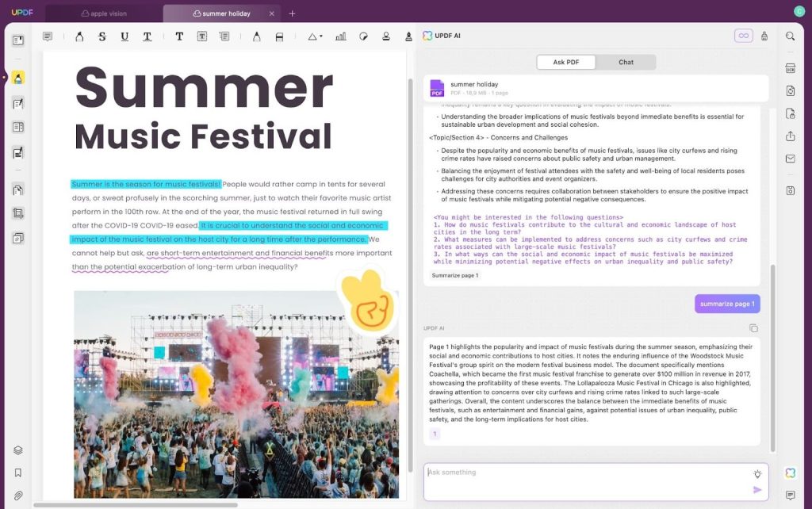Screen dimensions: 812x509
Task: Toggle the unlimited infinity mode button
Action: click(743, 36)
